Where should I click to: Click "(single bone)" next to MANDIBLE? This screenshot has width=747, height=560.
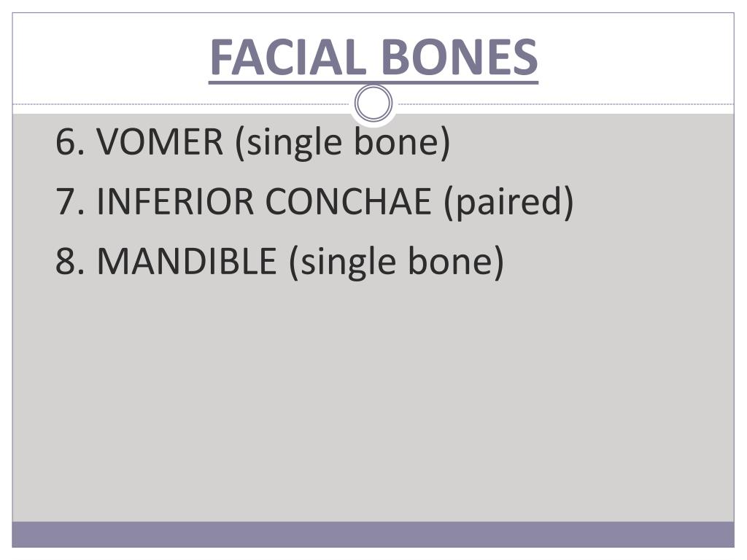[x=396, y=262]
